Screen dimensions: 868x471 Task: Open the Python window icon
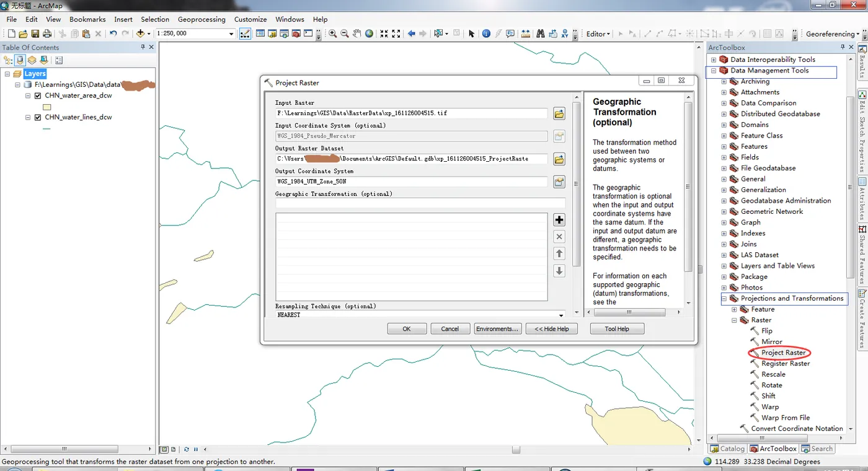tap(308, 33)
